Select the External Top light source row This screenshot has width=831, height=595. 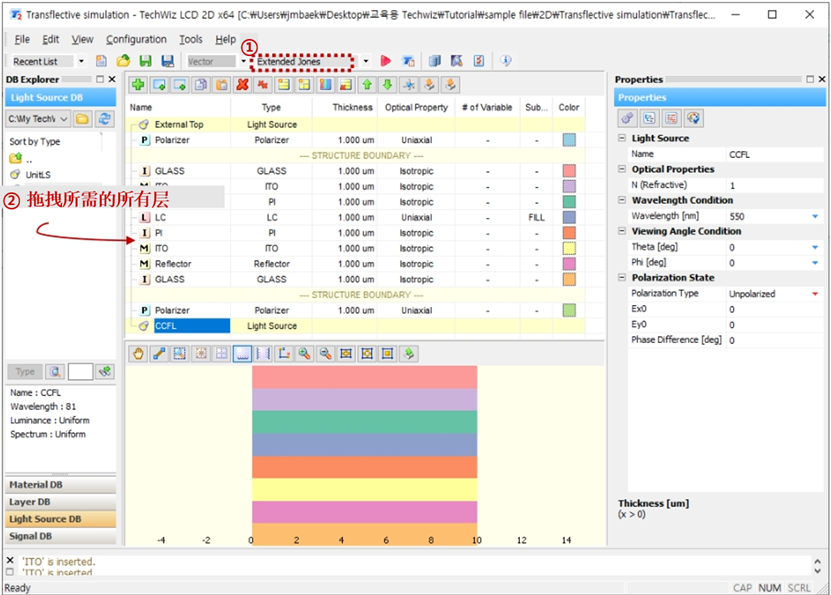(355, 125)
